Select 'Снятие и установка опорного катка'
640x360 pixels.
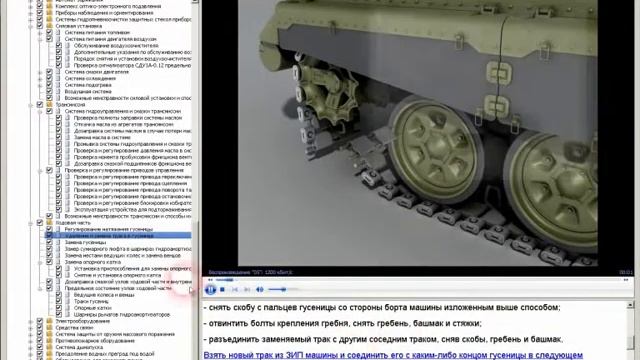click(x=118, y=275)
